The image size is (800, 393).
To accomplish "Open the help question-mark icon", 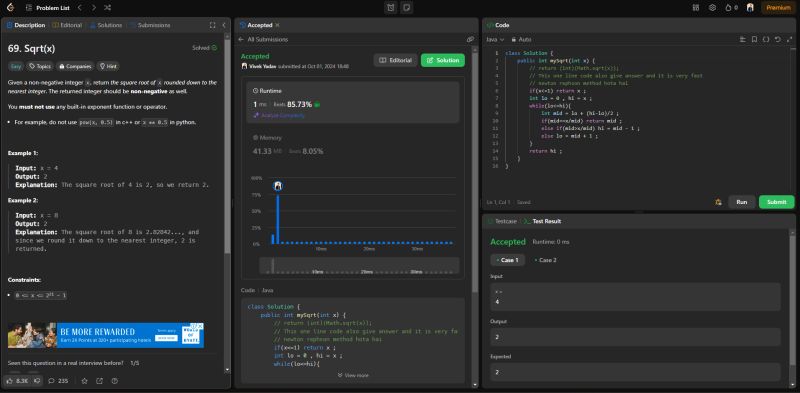I will [114, 381].
